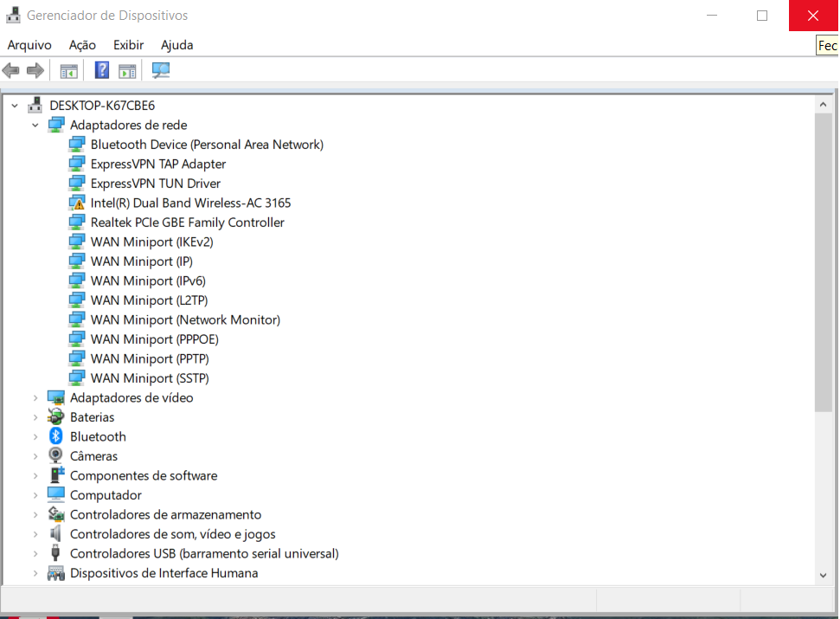
Task: Click the Forward arrow toolbar icon
Action: click(x=35, y=70)
